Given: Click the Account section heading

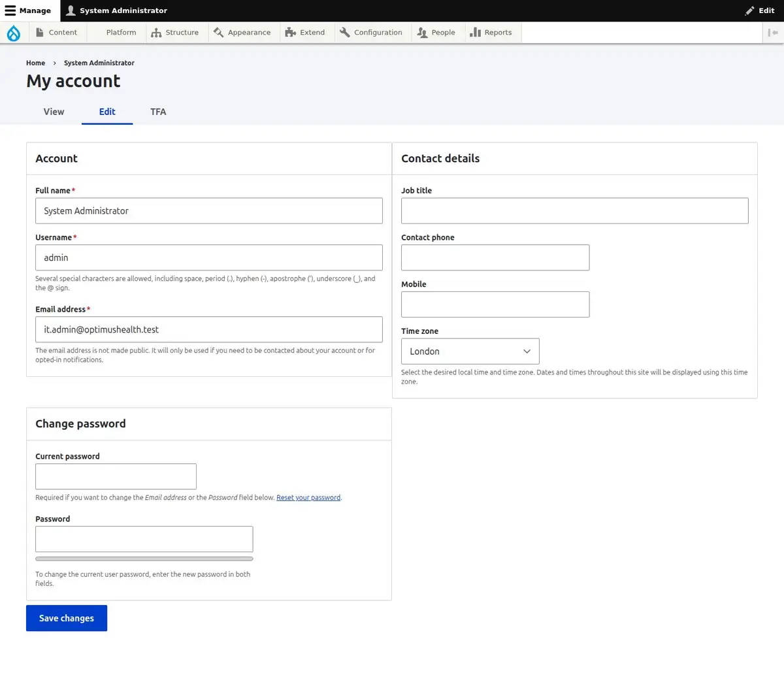Looking at the screenshot, I should (x=56, y=159).
